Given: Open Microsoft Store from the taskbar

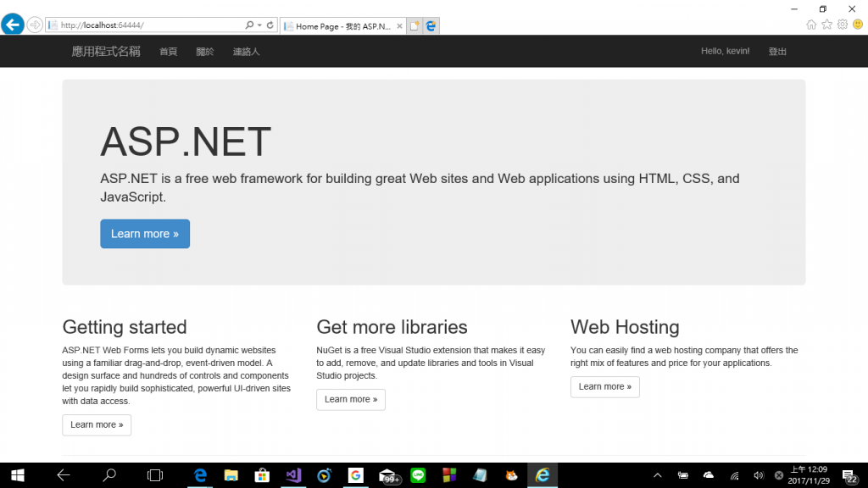Looking at the screenshot, I should 262,475.
